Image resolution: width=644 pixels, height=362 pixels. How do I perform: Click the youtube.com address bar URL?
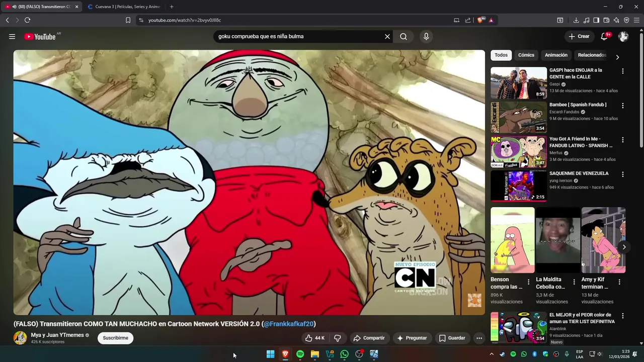point(185,20)
